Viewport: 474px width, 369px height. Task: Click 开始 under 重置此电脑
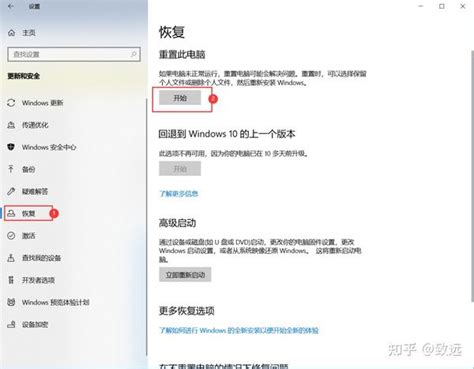pos(180,98)
